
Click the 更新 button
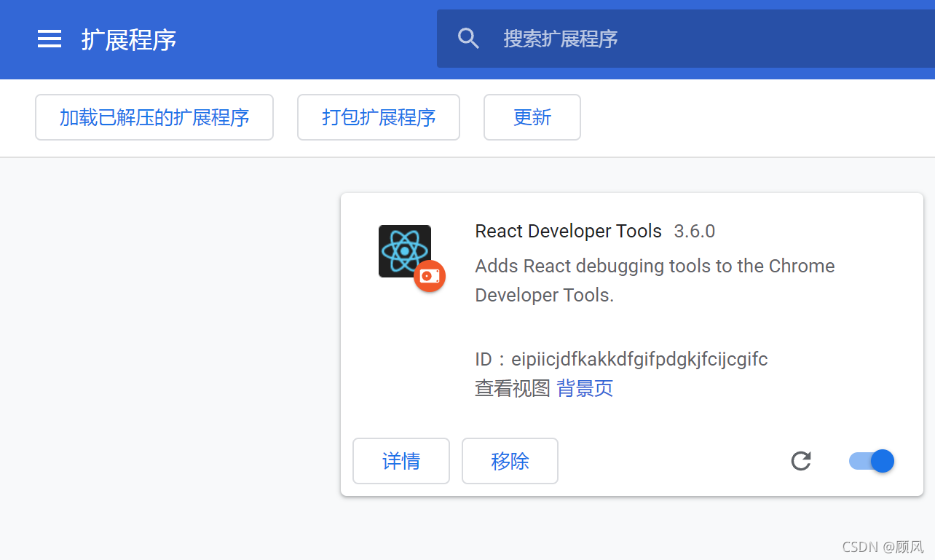tap(532, 117)
